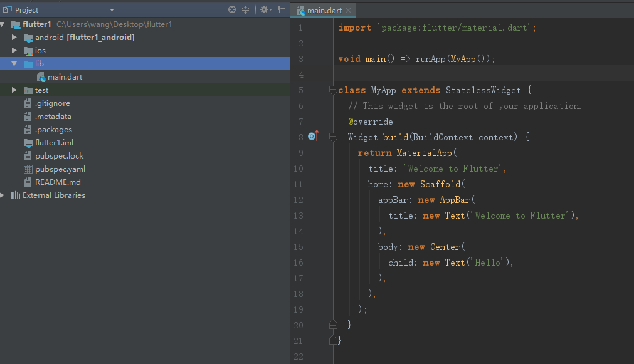Select the .metadata file
Viewport: 634px width, 364px height.
pyautogui.click(x=145, y=117)
